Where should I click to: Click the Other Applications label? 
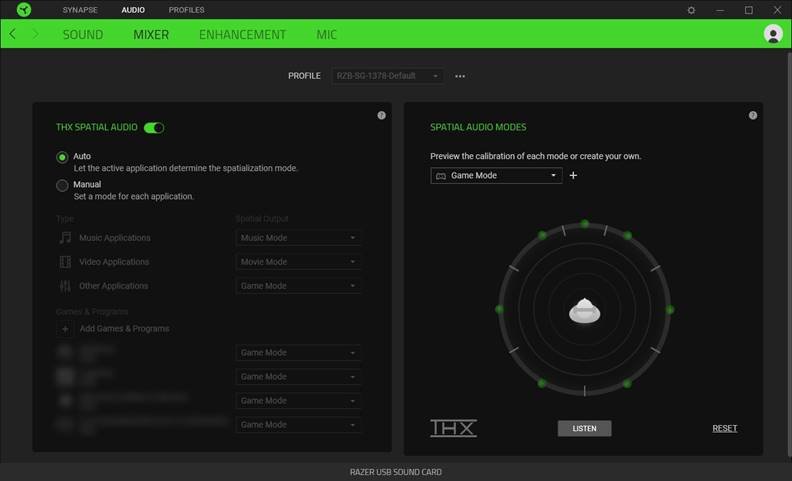coord(114,286)
